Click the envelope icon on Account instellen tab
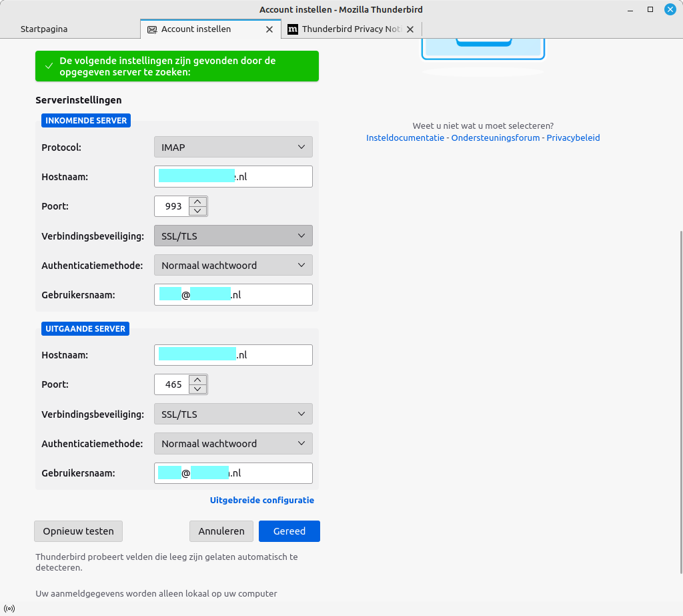The height and width of the screenshot is (616, 683). pyautogui.click(x=153, y=29)
